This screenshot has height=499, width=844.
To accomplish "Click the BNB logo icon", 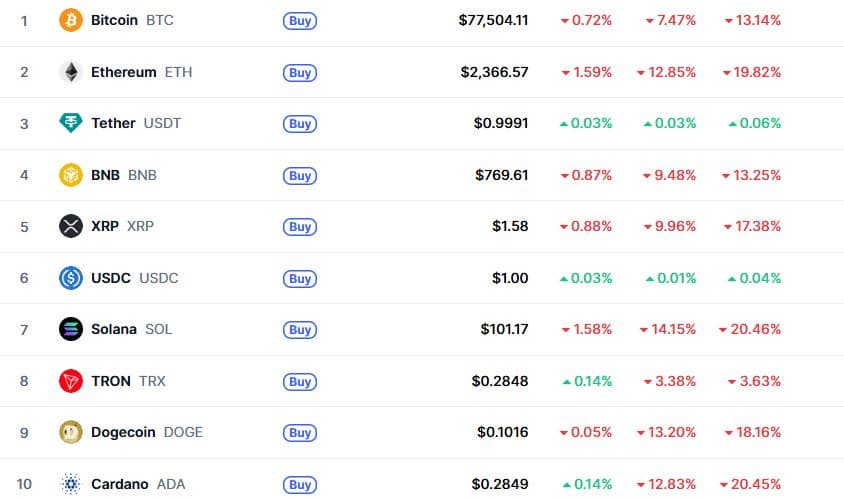I will click(x=71, y=175).
